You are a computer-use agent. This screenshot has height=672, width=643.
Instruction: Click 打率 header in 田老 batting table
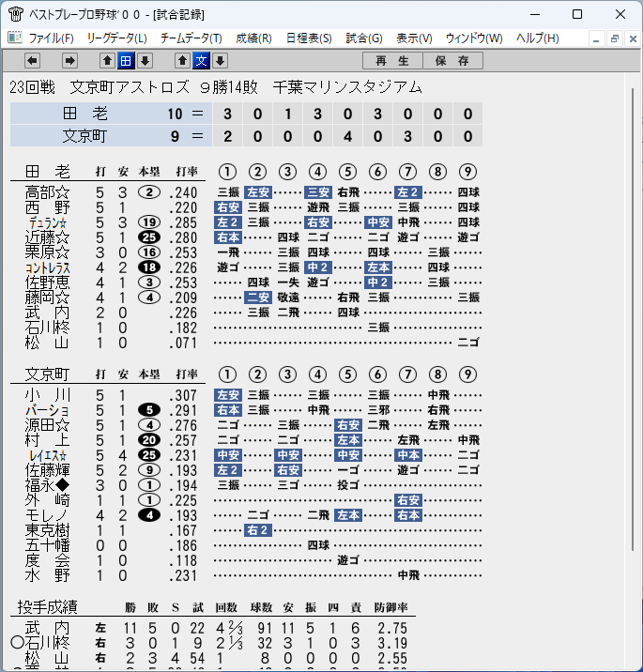pos(187,172)
